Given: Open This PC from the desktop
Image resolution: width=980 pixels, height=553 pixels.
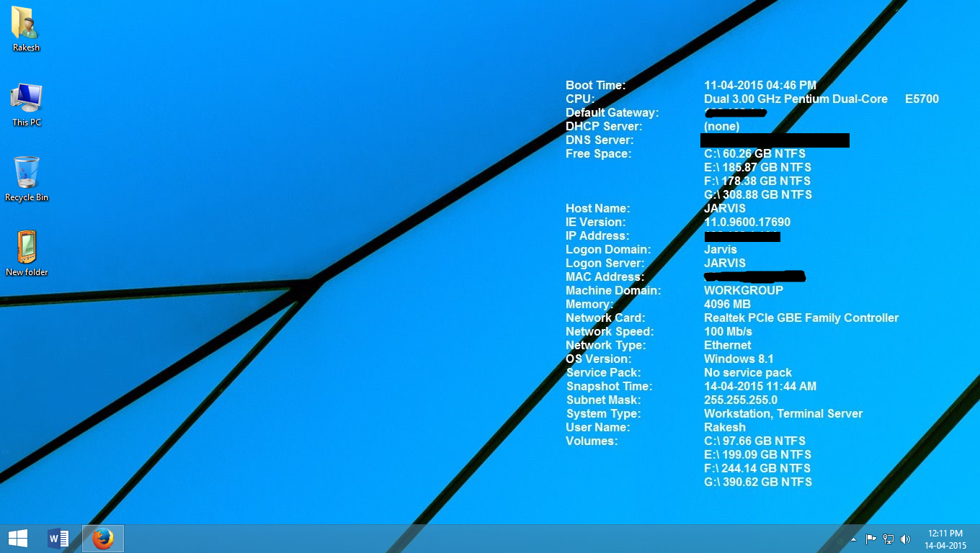Looking at the screenshot, I should [26, 101].
